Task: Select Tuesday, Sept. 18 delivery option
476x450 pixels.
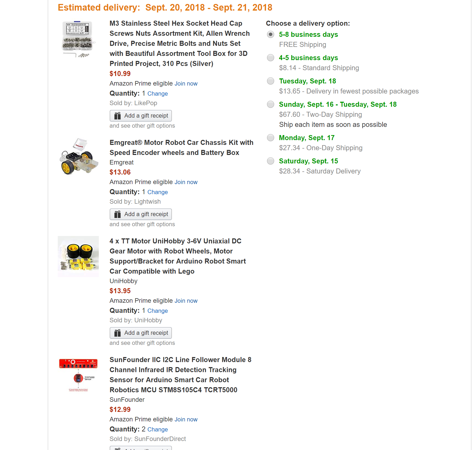Action: pyautogui.click(x=270, y=81)
